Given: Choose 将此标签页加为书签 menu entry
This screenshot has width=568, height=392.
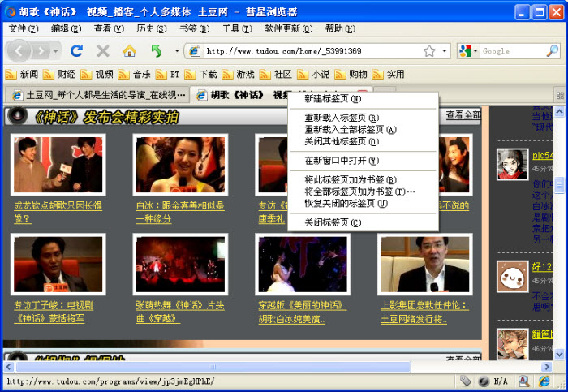Looking at the screenshot, I should (363, 179).
